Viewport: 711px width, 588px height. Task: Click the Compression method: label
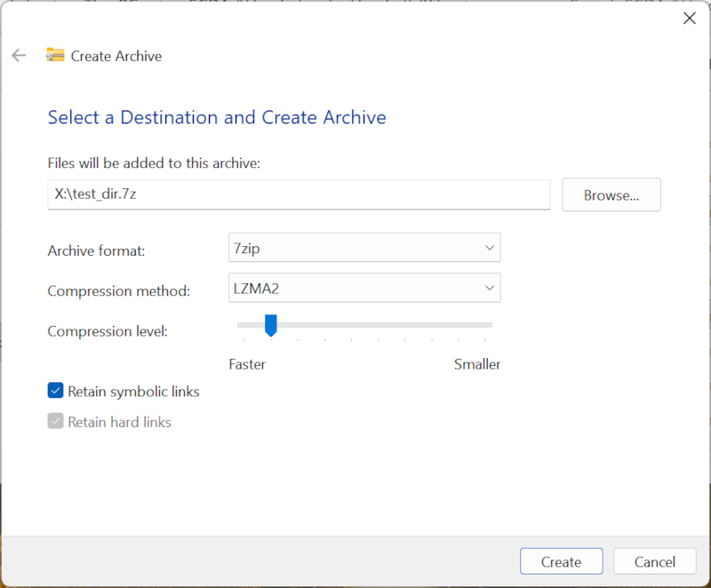pyautogui.click(x=119, y=290)
